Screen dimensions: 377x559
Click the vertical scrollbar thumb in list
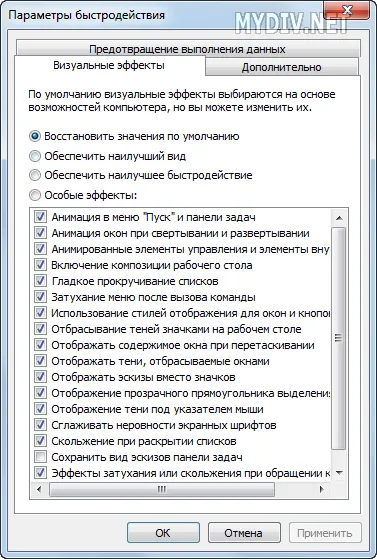pyautogui.click(x=338, y=338)
